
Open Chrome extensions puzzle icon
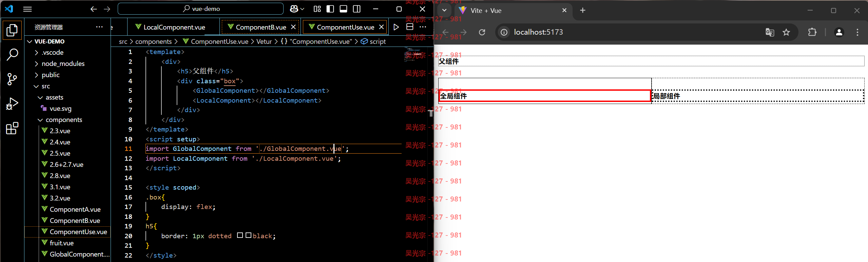[812, 32]
